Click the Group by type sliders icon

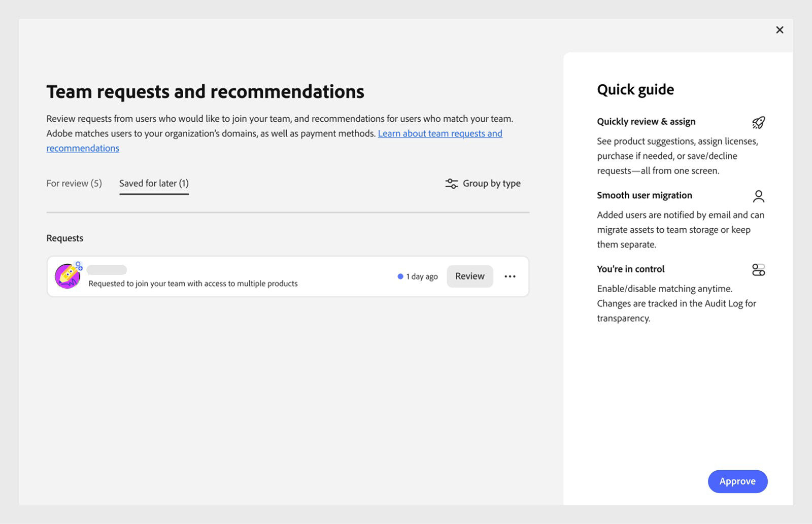451,184
